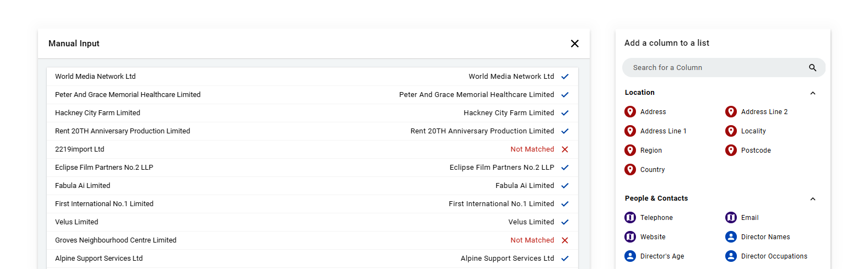Select the Address Line 2 pin icon
Screen dimensions: 868x269
pos(731,112)
